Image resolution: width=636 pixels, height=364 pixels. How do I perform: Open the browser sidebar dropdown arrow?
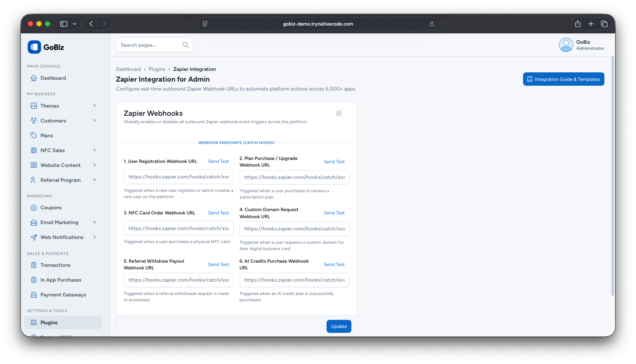pos(75,24)
